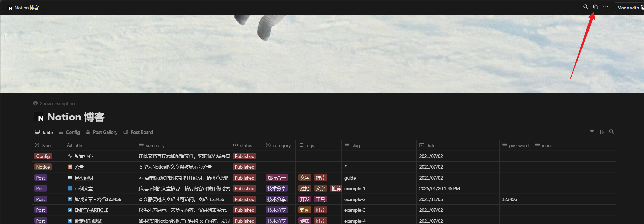Click the 123456 password cell
644x224 pixels.
pyautogui.click(x=516, y=199)
